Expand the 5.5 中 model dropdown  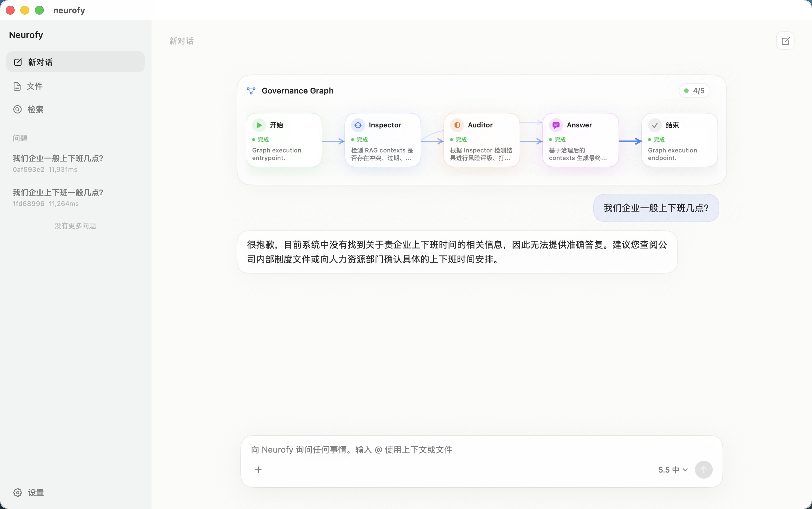pos(673,470)
